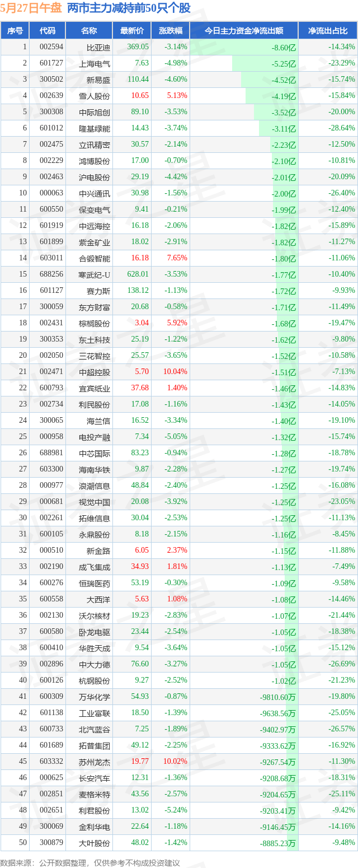This screenshot has height=868, width=358.
Task: Click the 今日主力资金净流出额 column header
Action: [x=244, y=31]
